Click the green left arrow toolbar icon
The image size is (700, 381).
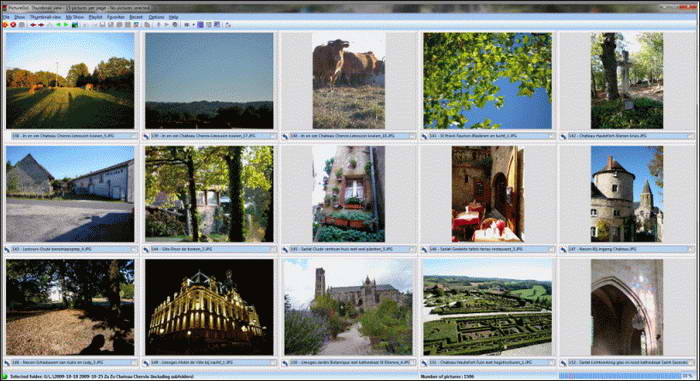(58, 25)
